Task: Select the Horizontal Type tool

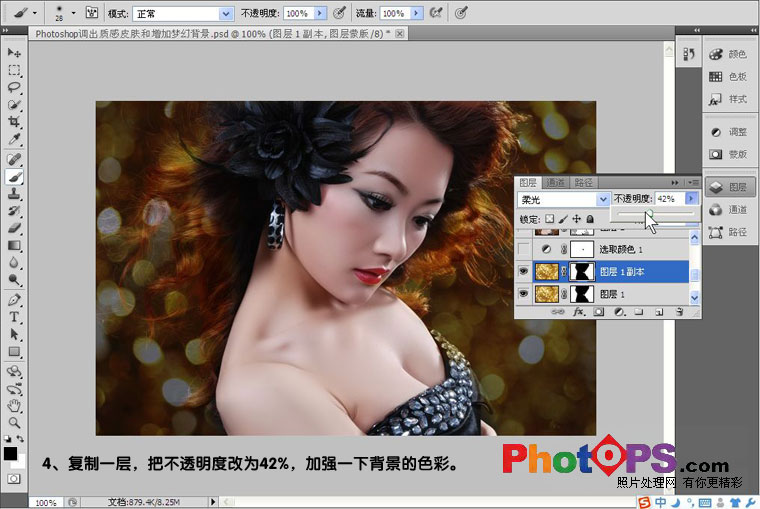Action: (x=14, y=317)
